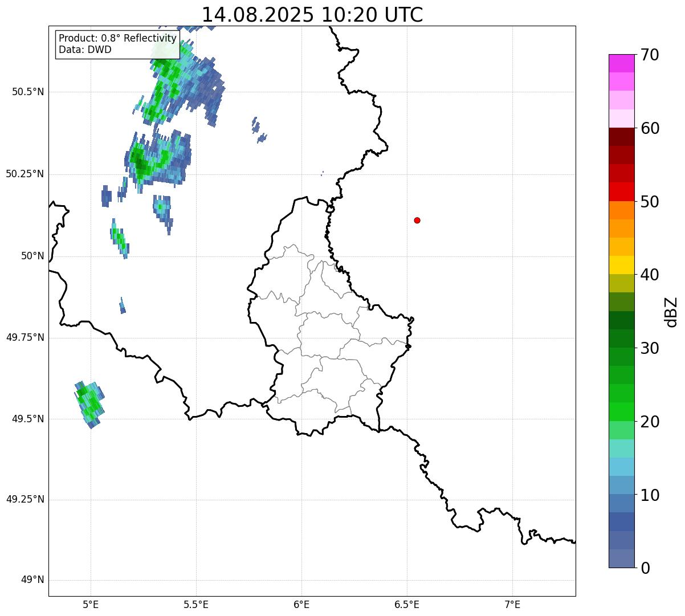Click the 0 dBZ colorbar label
This screenshot has height=616, width=685.
coord(645,568)
